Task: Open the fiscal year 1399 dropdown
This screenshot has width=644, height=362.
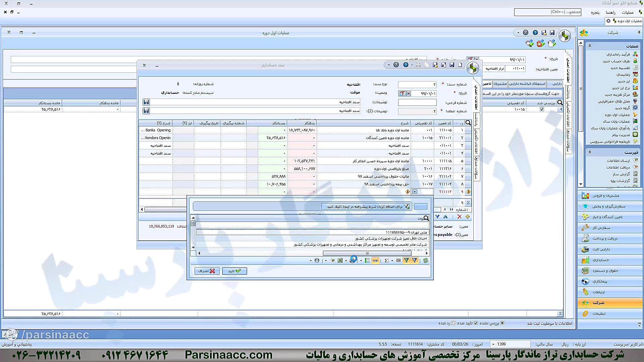Action: [493, 344]
